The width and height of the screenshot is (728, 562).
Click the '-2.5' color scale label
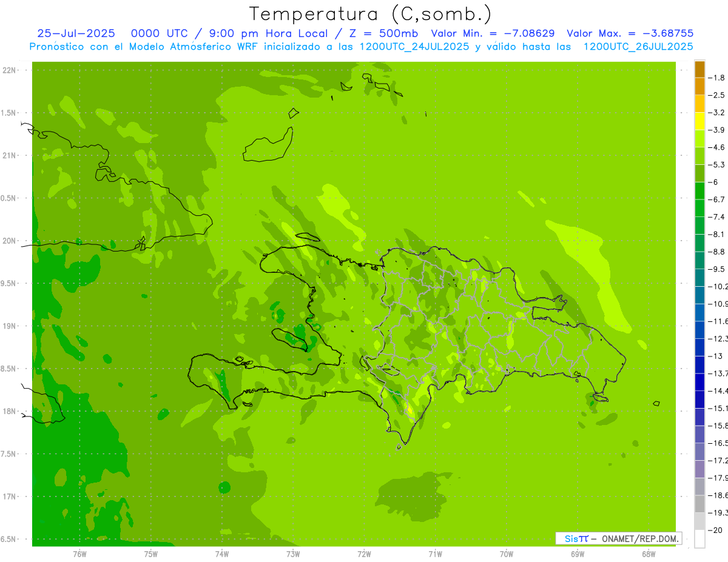pos(716,95)
